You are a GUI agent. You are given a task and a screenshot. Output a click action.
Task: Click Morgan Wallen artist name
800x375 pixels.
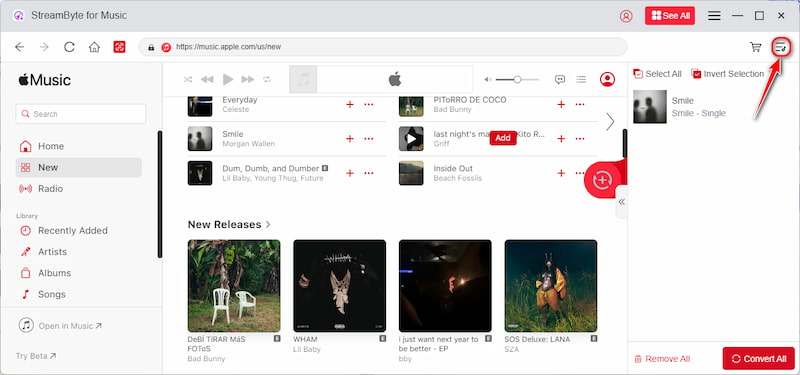click(x=248, y=144)
